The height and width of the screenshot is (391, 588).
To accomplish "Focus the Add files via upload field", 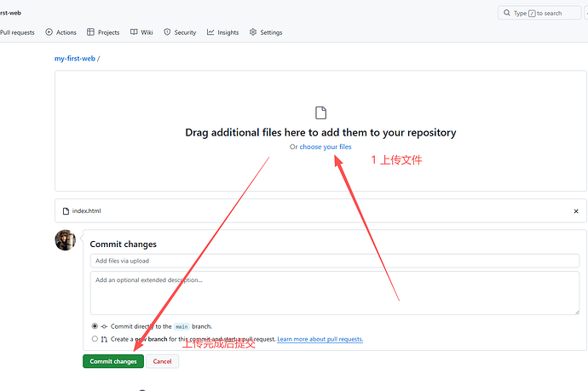I will coord(334,261).
